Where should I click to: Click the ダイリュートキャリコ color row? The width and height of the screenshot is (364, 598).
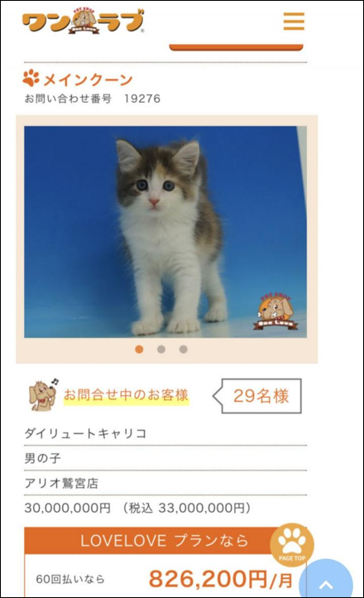[x=165, y=434]
